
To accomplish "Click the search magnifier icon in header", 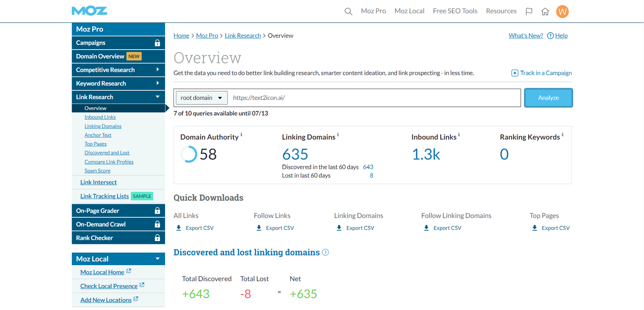I will [348, 12].
